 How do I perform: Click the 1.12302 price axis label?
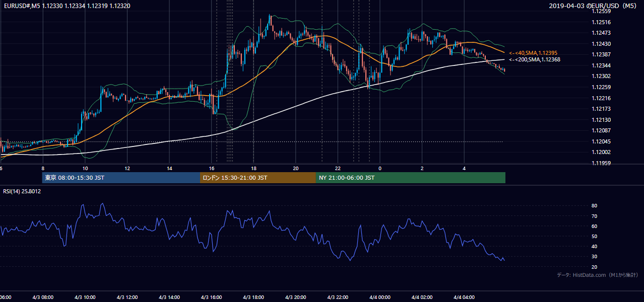click(602, 77)
